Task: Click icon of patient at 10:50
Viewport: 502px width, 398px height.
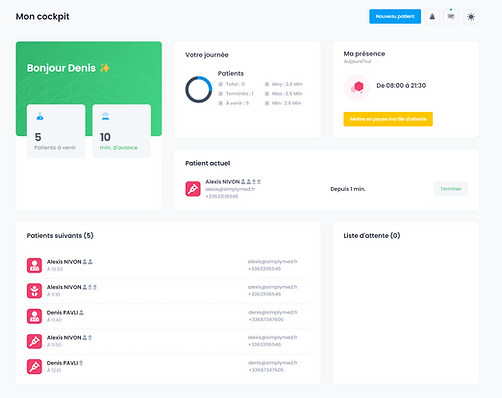Action: coord(34,265)
